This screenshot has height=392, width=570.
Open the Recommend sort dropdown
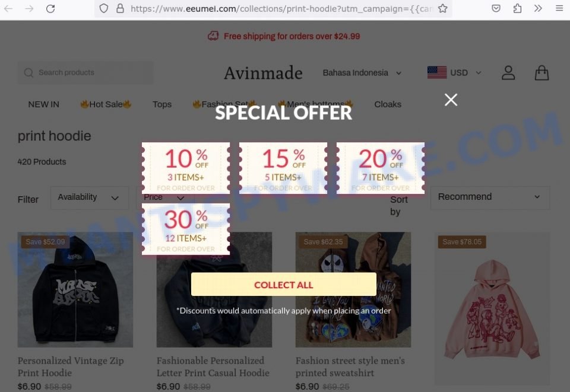(490, 198)
